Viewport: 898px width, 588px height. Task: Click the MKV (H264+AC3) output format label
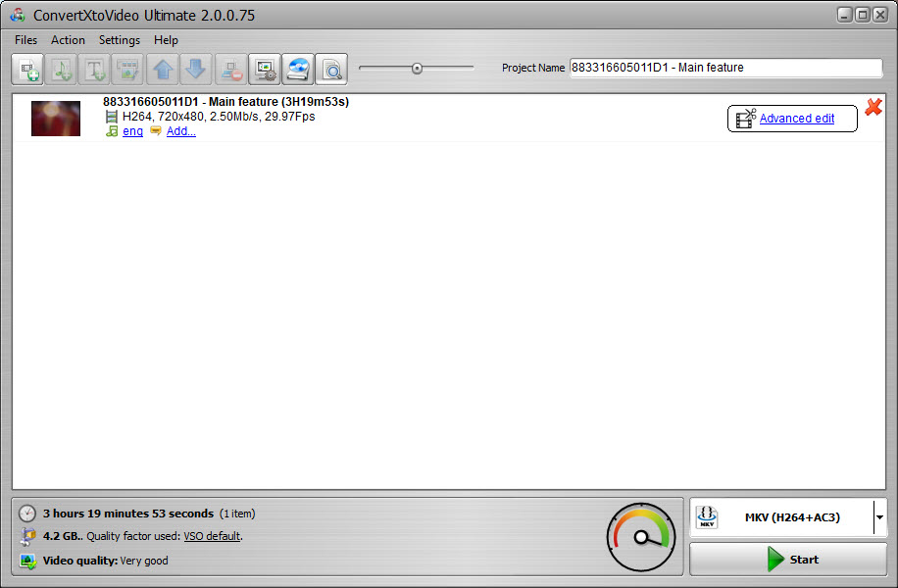click(792, 517)
